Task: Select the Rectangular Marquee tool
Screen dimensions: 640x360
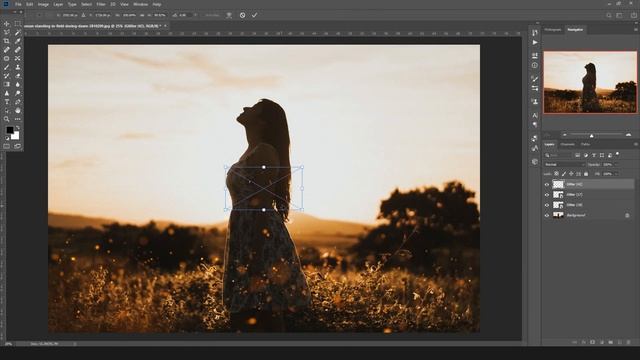Action: coord(18,24)
